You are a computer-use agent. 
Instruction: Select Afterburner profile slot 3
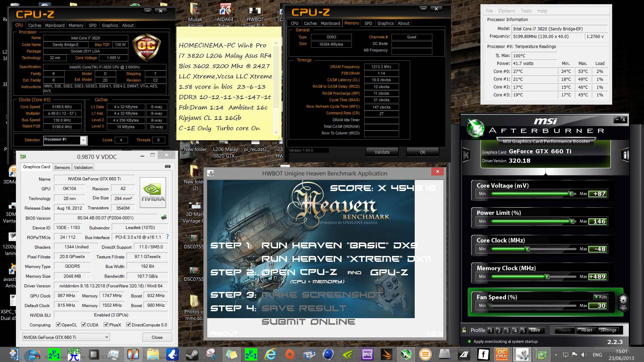507,330
